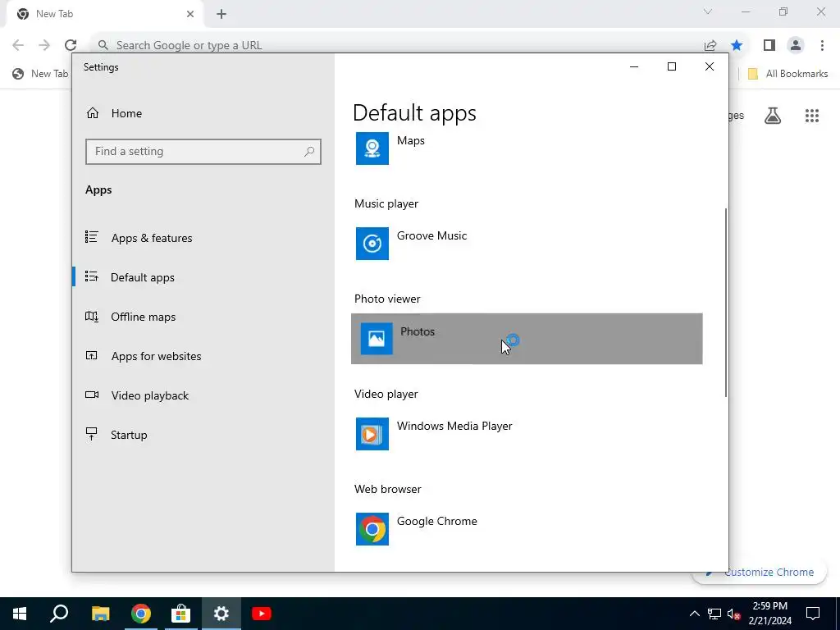Click the Default apps sidebar icon

point(92,276)
